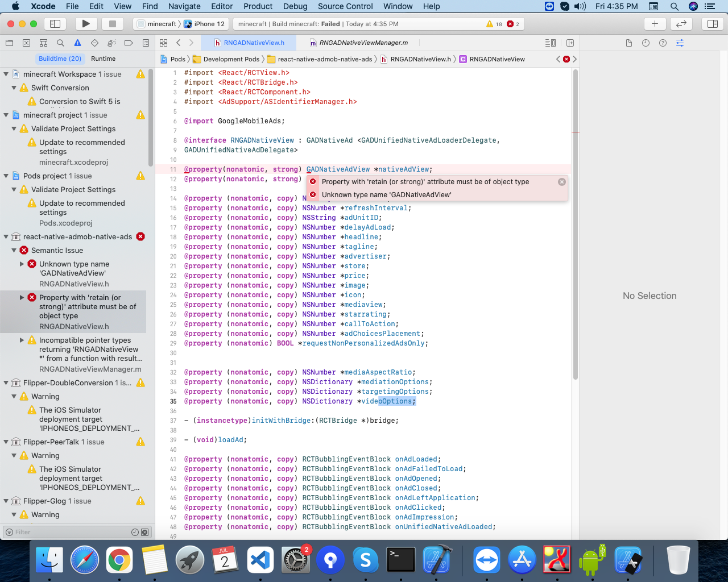Image resolution: width=728 pixels, height=582 pixels.
Task: Collapse the Semantic Issue group
Action: tap(14, 250)
